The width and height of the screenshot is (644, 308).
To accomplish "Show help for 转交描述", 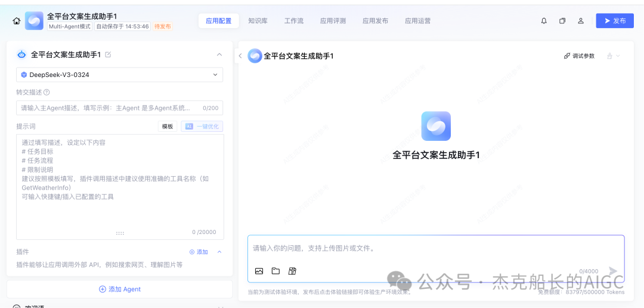I will pos(47,92).
